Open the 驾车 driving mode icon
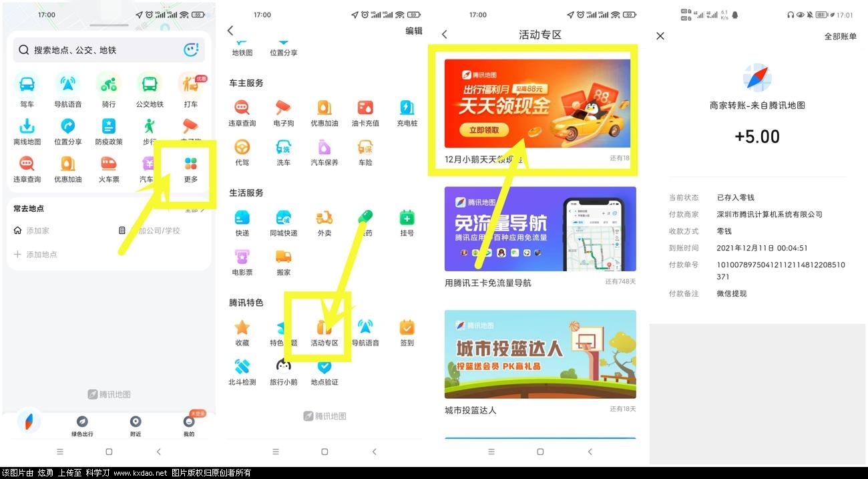Viewport: 868px width, 479px height. tap(27, 84)
